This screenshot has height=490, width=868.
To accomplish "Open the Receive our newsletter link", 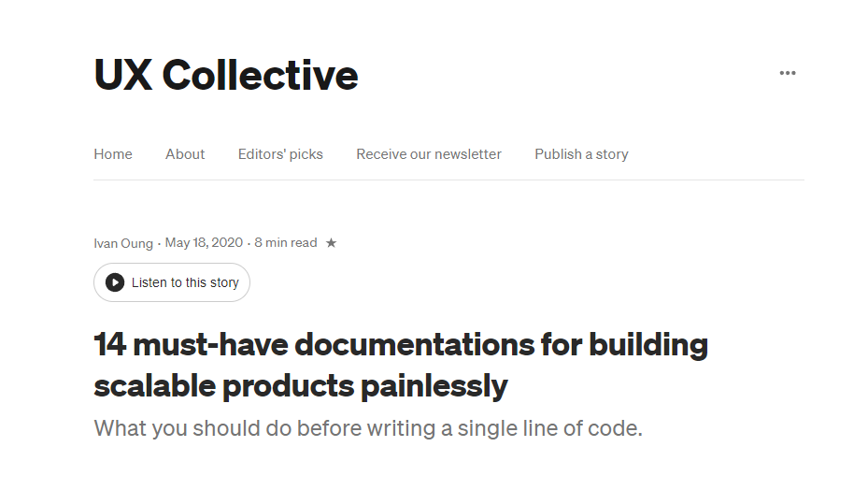I will (429, 154).
